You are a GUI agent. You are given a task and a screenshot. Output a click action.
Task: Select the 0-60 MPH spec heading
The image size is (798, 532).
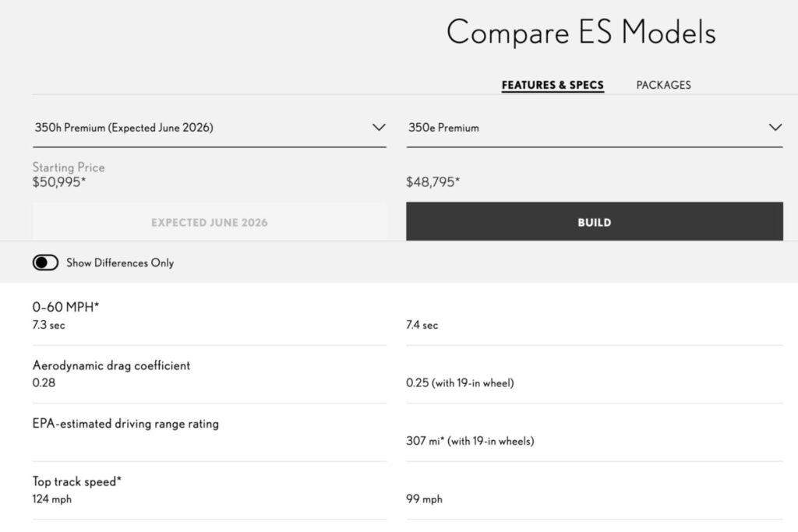[x=65, y=307]
